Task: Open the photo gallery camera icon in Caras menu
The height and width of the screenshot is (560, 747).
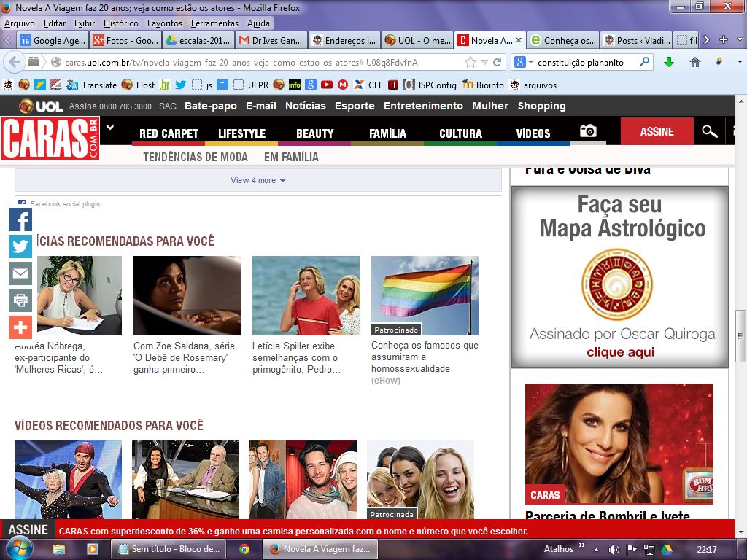Action: [588, 131]
